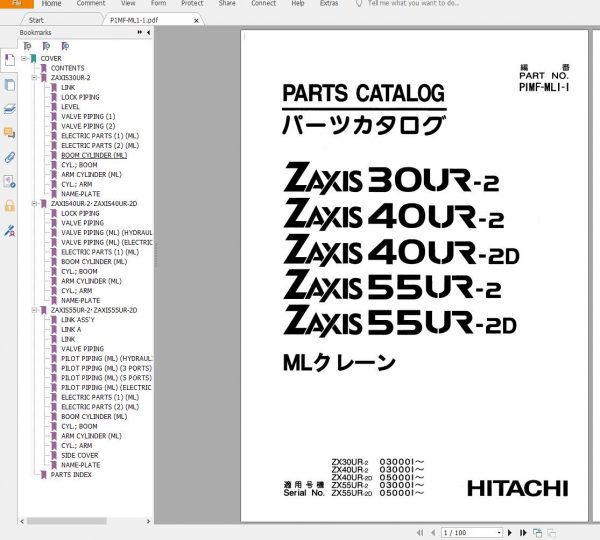Open the page number dropdown arrow
This screenshot has width=600, height=540.
(x=499, y=533)
